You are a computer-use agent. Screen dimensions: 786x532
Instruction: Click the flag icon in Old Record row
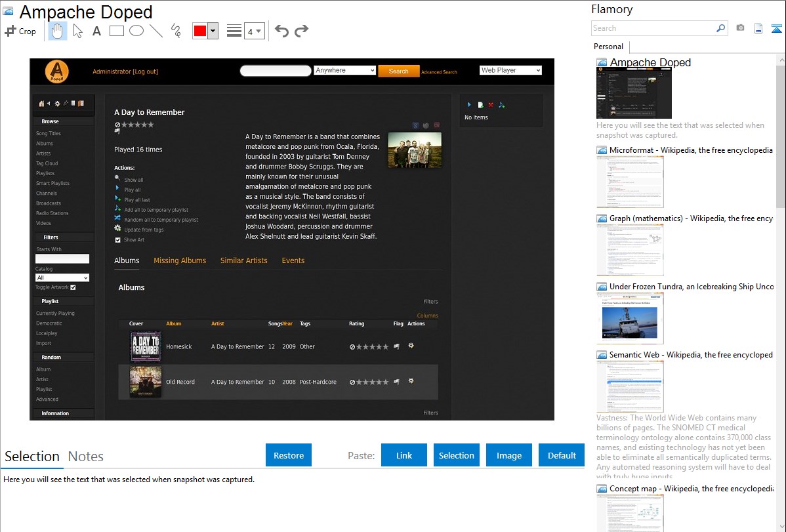coord(396,382)
